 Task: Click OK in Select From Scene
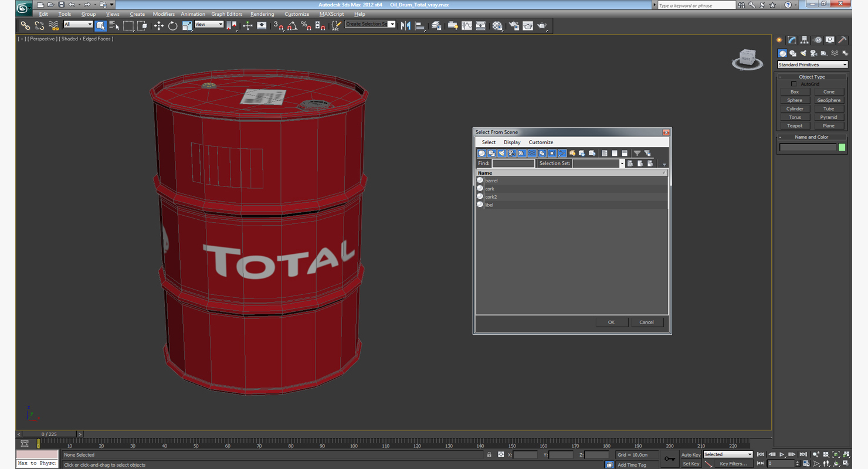tap(612, 322)
